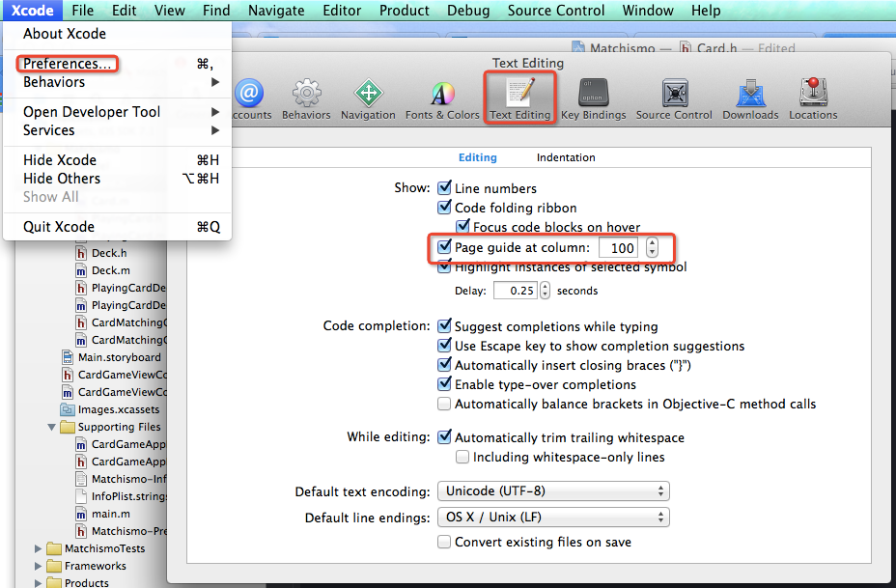Select main.m in Supporting Files
Image resolution: width=896 pixels, height=588 pixels.
tap(103, 514)
